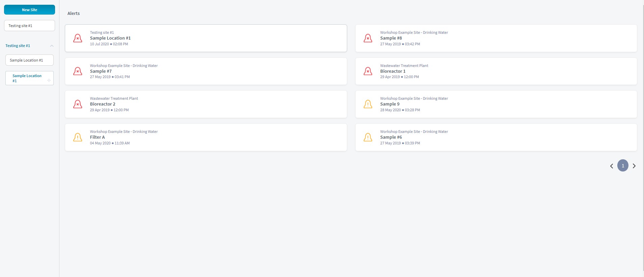Click the 28 May 2020 03:28 PM timestamp
The height and width of the screenshot is (277, 644).
(x=400, y=110)
